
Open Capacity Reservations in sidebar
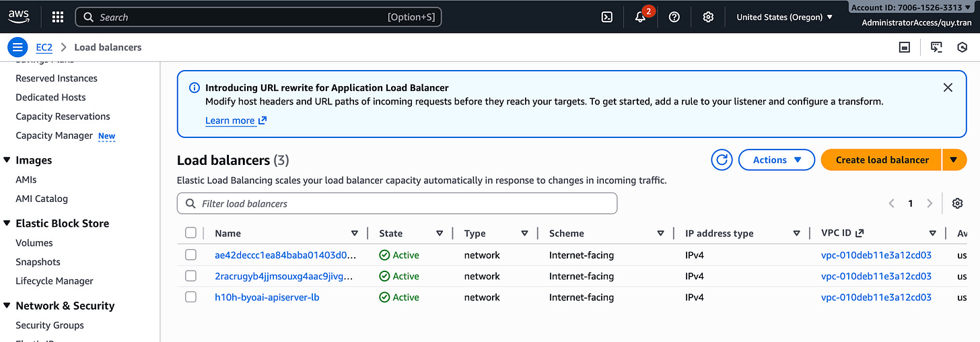point(63,116)
